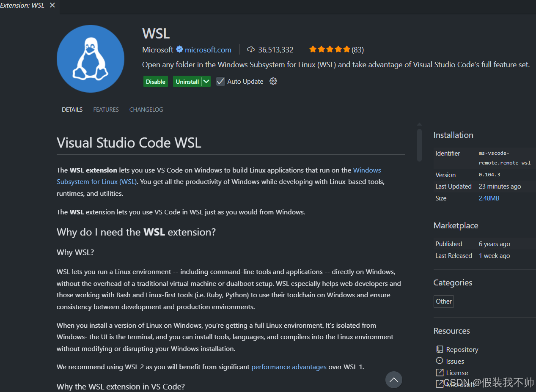Viewport: 536px width, 392px height.
Task: Open the License resource link
Action: tap(457, 373)
